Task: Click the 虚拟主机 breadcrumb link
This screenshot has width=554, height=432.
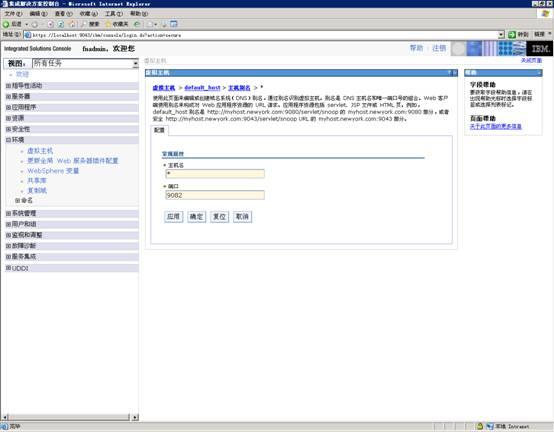Action: [x=164, y=88]
